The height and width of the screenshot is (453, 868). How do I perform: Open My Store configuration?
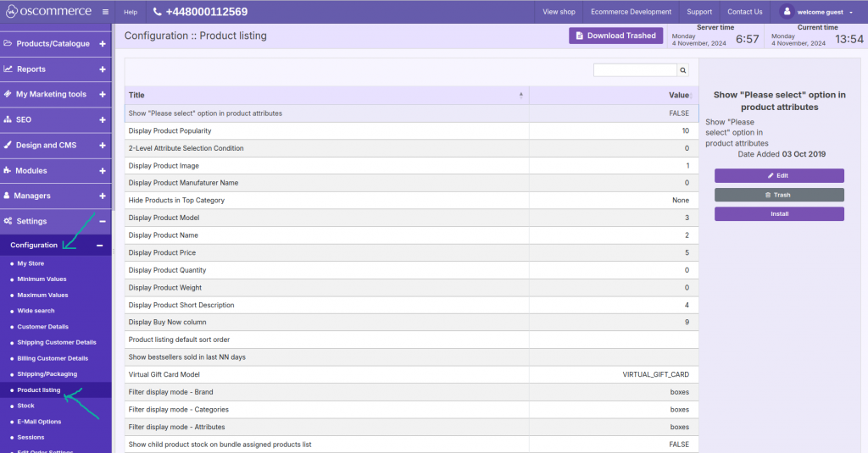coord(31,264)
